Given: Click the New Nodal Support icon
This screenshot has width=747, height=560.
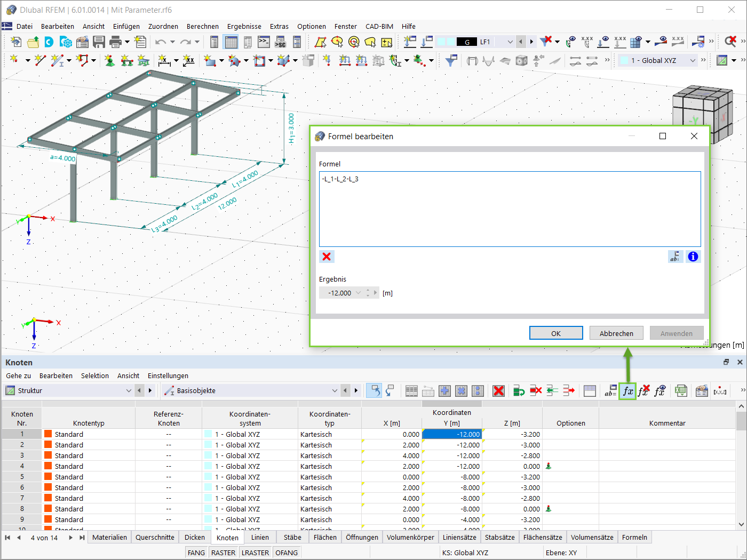Looking at the screenshot, I should [109, 60].
